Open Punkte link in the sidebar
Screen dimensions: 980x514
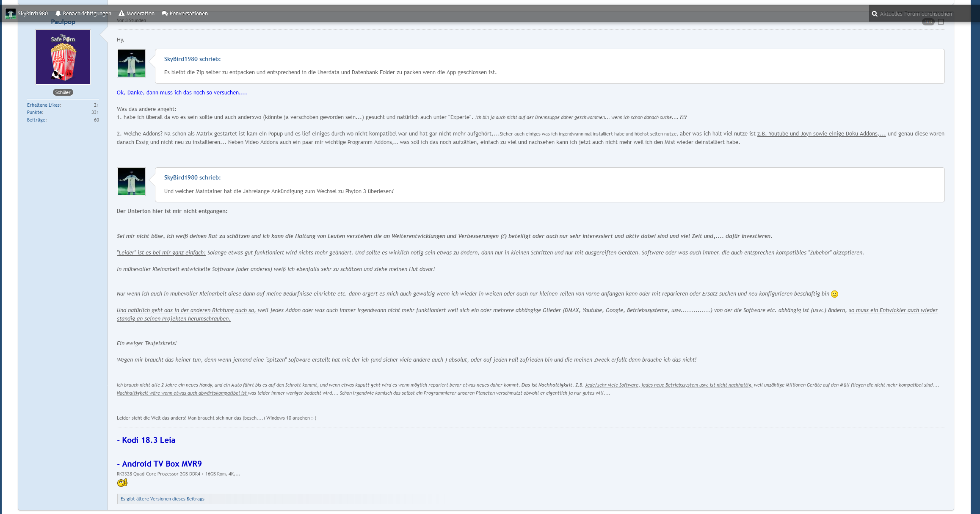[x=35, y=113]
